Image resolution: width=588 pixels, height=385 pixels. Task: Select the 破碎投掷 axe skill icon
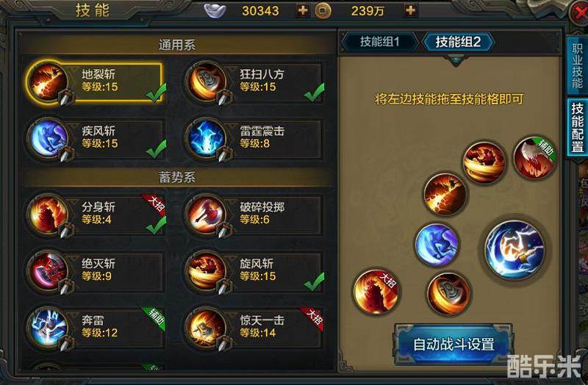pyautogui.click(x=206, y=214)
